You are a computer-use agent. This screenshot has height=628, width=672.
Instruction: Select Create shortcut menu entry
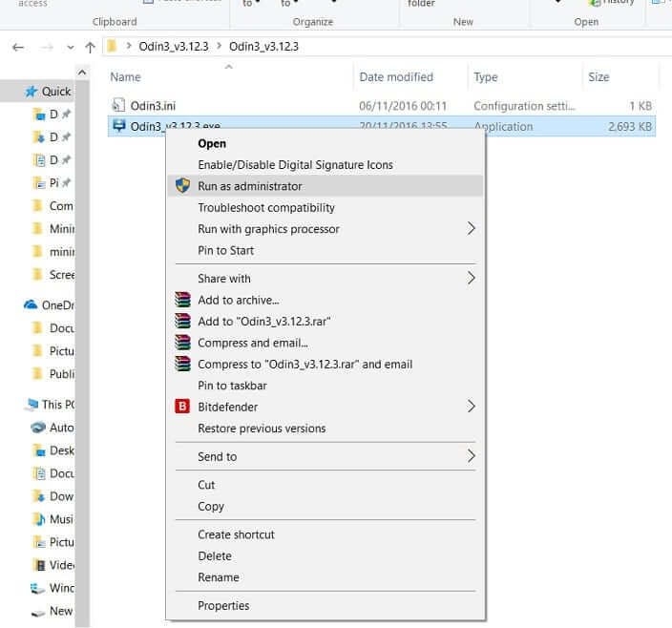click(x=236, y=534)
